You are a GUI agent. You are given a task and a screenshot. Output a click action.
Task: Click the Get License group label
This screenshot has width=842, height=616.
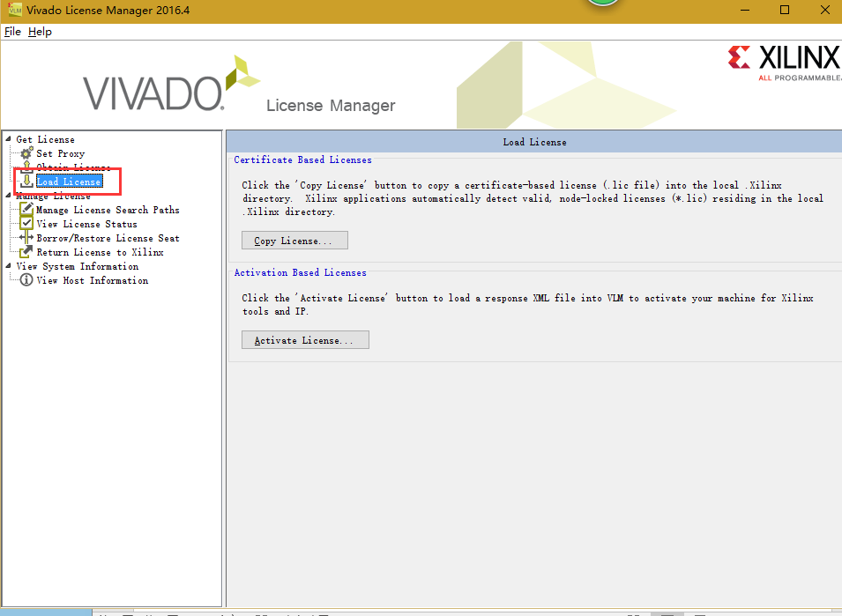45,139
